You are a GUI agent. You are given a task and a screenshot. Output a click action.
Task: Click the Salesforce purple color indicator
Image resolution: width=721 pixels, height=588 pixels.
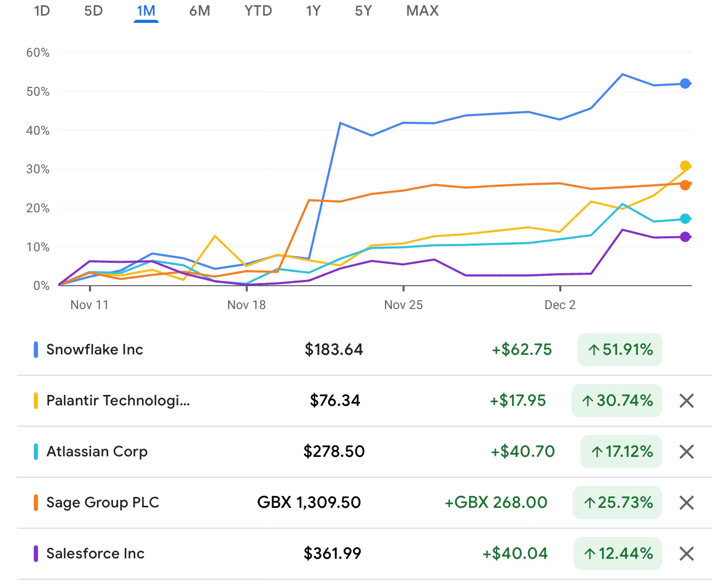[36, 554]
